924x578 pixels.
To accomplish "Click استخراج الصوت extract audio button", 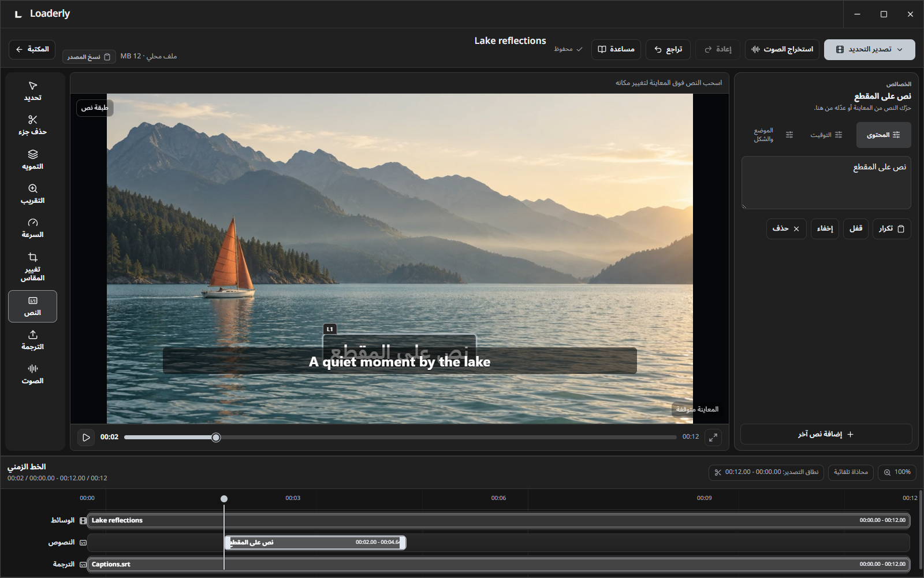I will click(x=782, y=50).
